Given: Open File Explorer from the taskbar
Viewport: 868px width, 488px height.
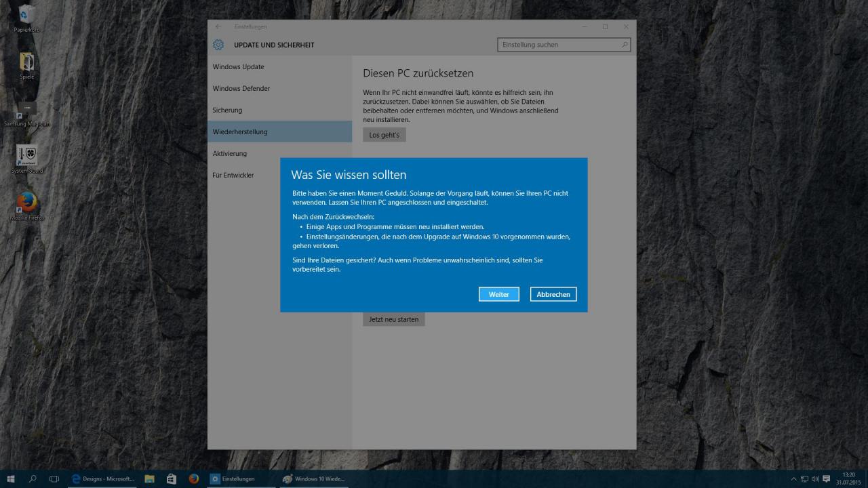Looking at the screenshot, I should pos(150,479).
